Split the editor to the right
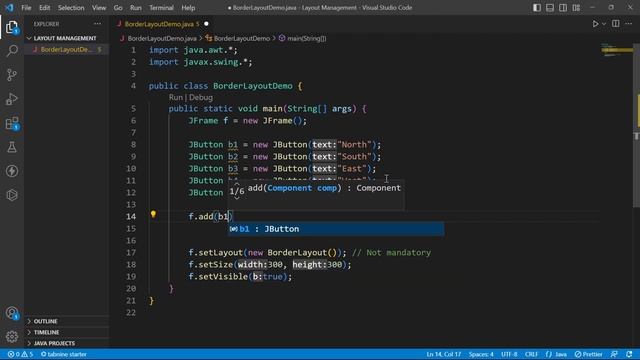Image resolution: width=640 pixels, height=360 pixels. 616,24
